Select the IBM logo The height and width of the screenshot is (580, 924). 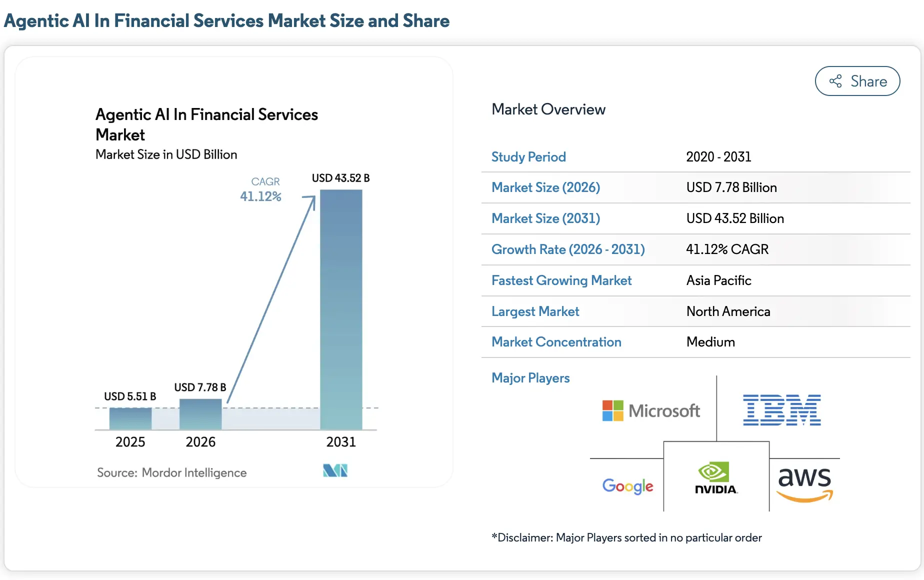click(781, 409)
